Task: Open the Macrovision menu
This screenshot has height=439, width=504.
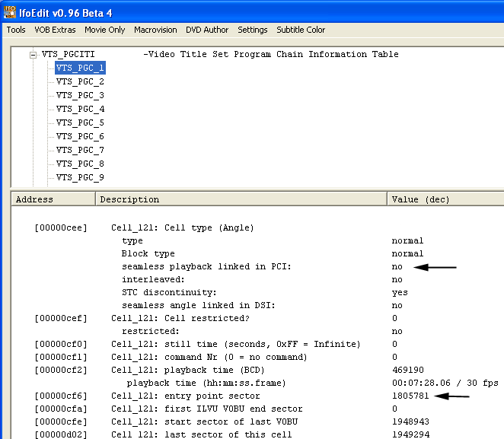Action: [x=155, y=30]
